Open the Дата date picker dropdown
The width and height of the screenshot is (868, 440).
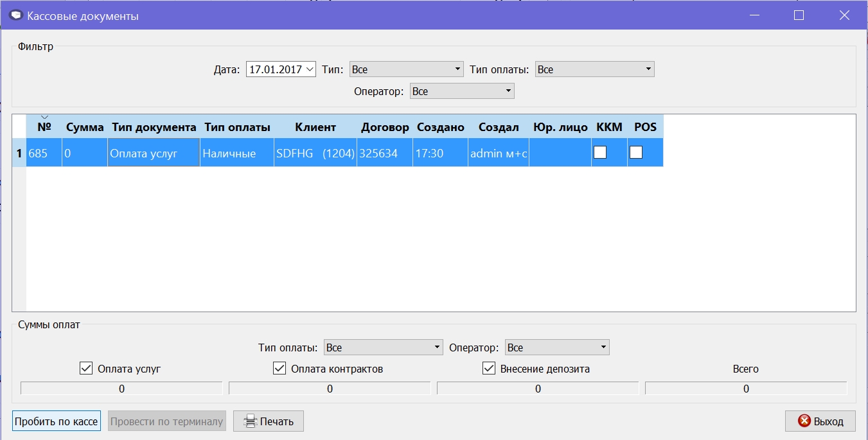click(310, 69)
